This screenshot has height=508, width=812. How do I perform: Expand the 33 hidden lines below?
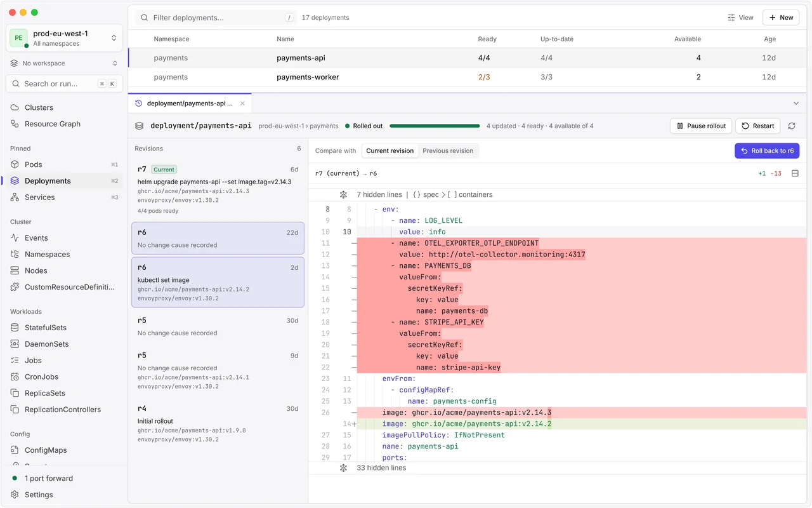click(343, 468)
